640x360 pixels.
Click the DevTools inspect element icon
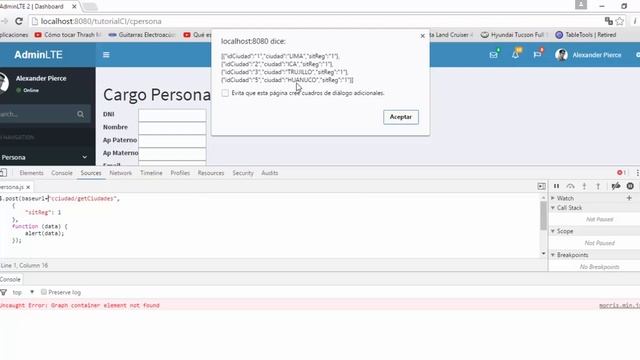pos(4,173)
